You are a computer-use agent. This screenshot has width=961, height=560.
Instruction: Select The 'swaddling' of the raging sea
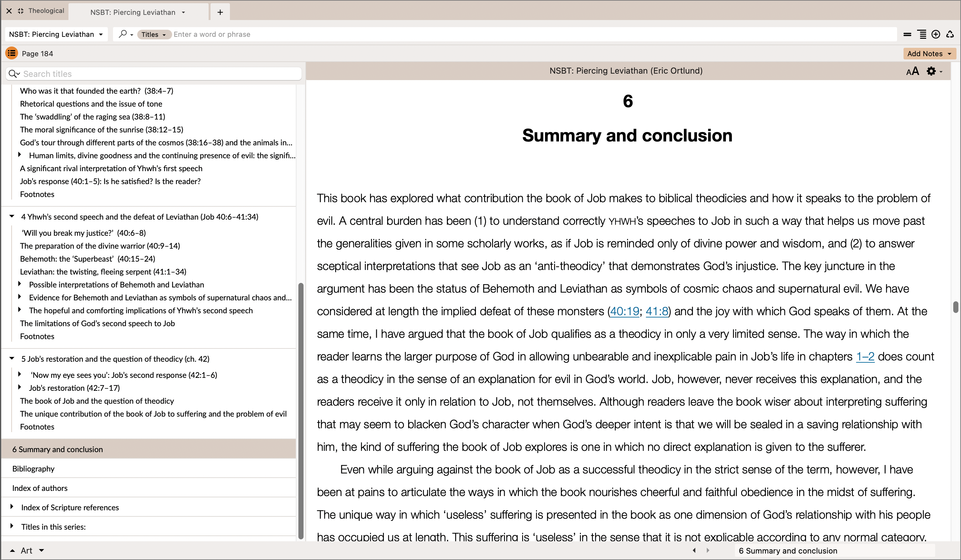tap(93, 117)
